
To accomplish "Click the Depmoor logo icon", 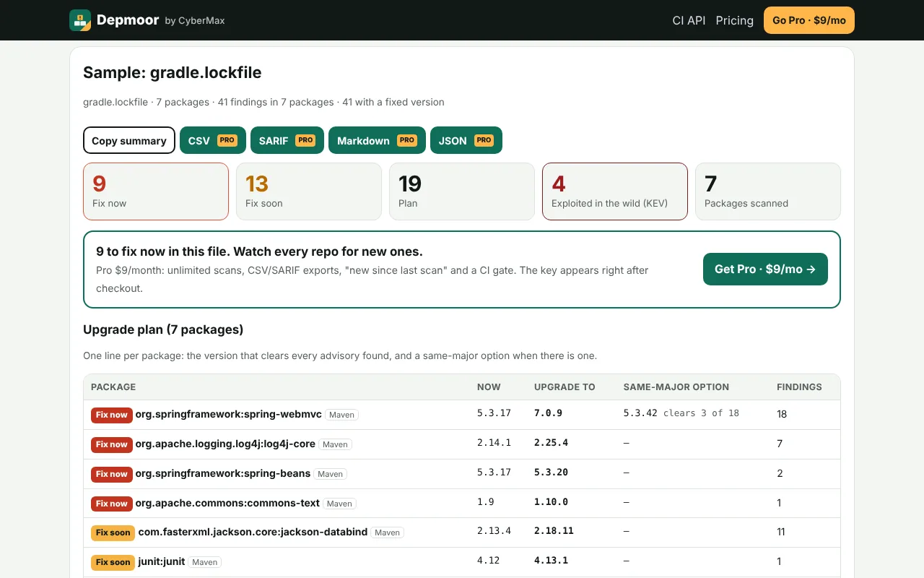I will 80,20.
